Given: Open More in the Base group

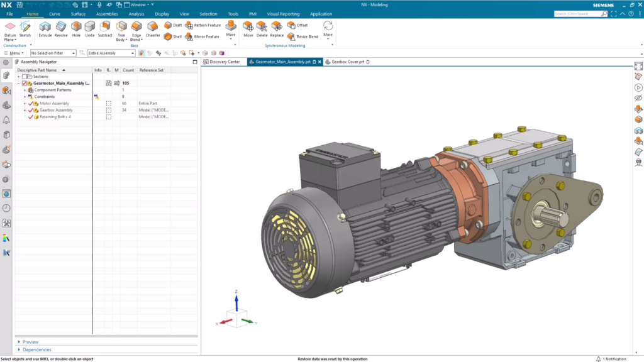Looking at the screenshot, I should [231, 31].
